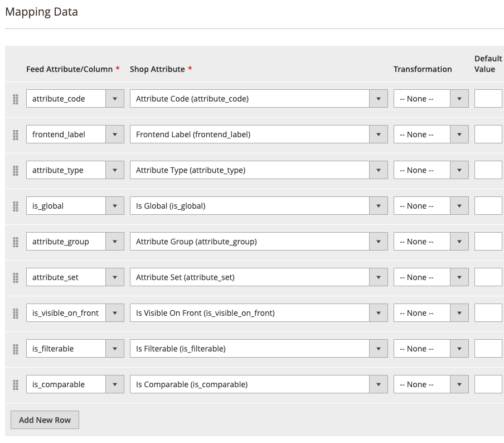Click the drag handle of is_global row
The image size is (504, 443).
[16, 206]
